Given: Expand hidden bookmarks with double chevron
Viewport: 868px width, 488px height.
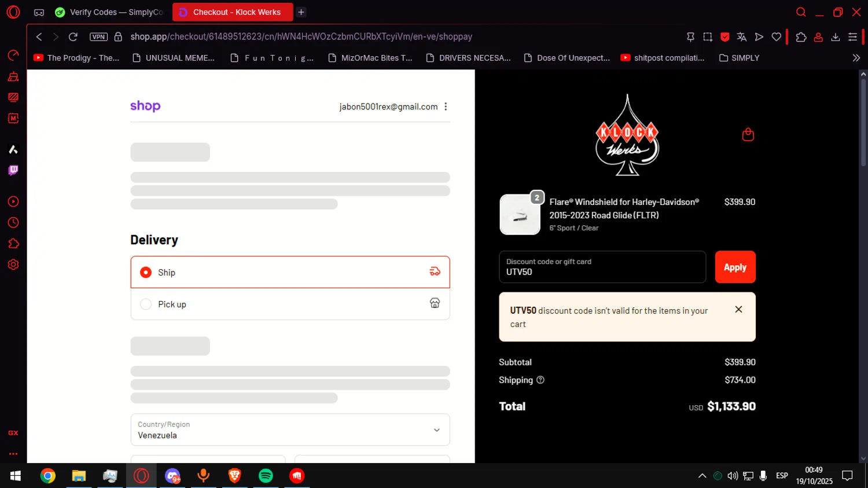Looking at the screenshot, I should tap(856, 58).
